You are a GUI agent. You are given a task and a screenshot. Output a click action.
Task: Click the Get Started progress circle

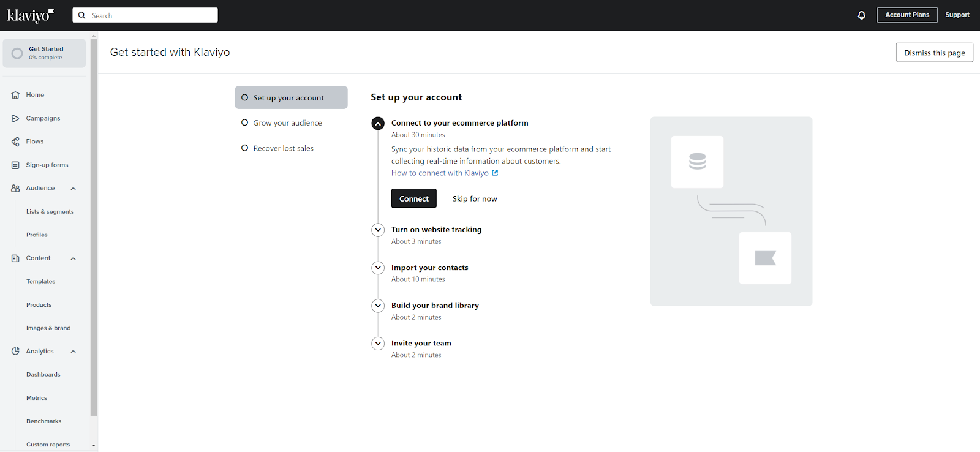[17, 53]
